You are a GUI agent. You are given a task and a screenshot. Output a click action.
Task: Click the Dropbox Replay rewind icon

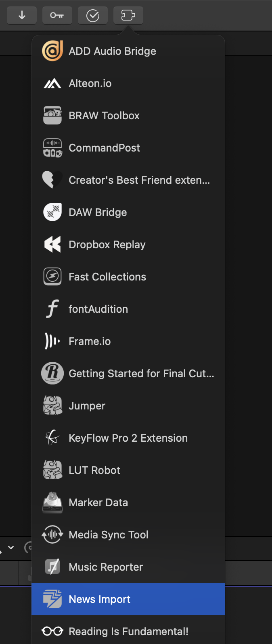[52, 245]
